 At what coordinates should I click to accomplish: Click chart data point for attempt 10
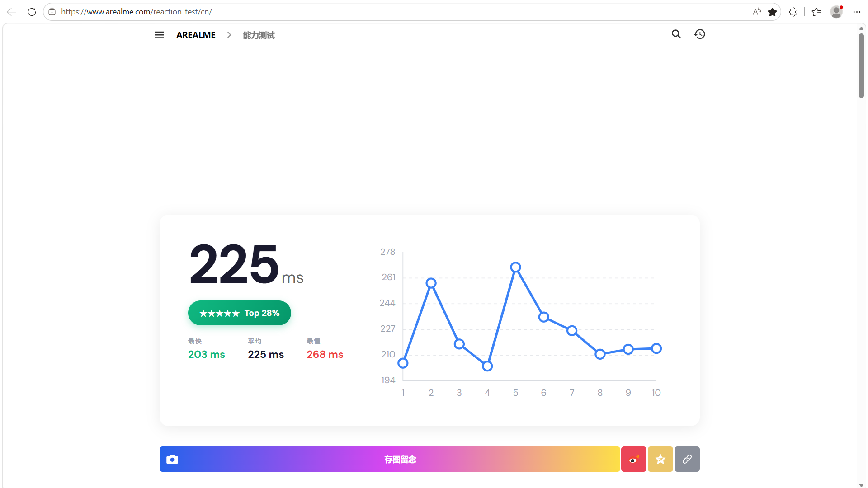coord(656,348)
